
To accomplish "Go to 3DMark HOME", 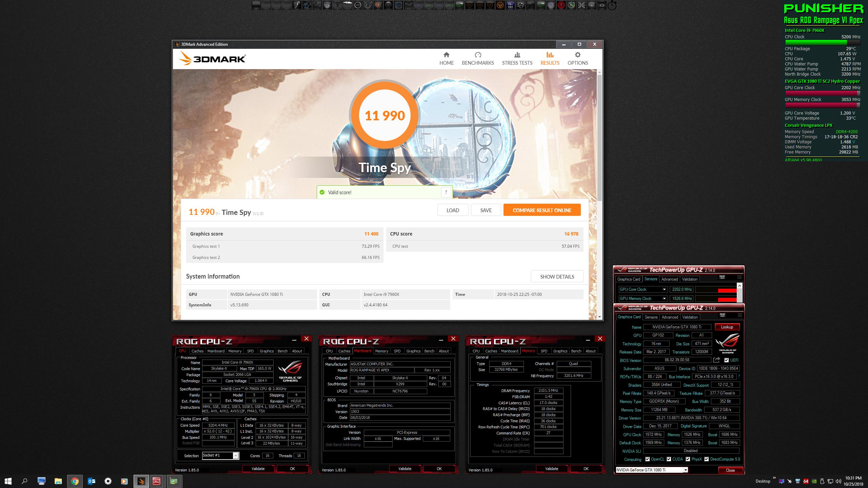I will coord(447,59).
